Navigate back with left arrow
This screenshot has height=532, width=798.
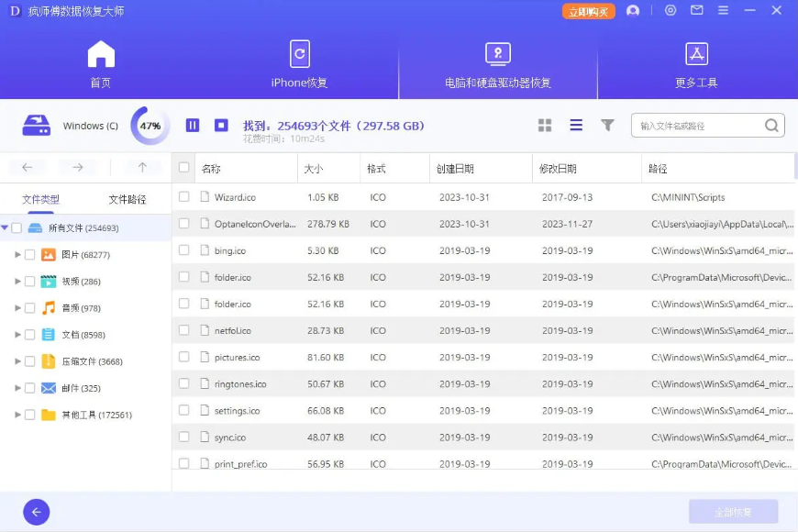tap(27, 167)
